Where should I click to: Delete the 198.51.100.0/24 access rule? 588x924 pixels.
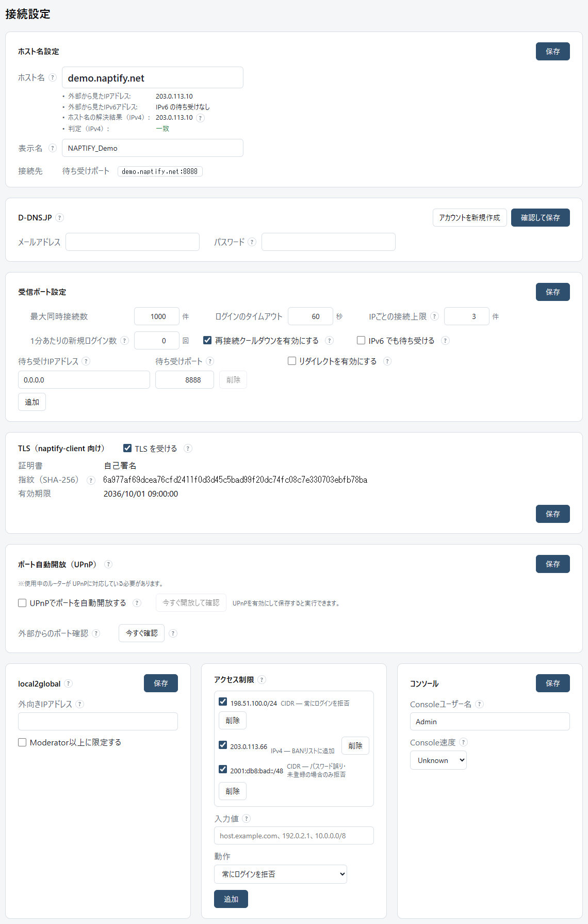(233, 721)
